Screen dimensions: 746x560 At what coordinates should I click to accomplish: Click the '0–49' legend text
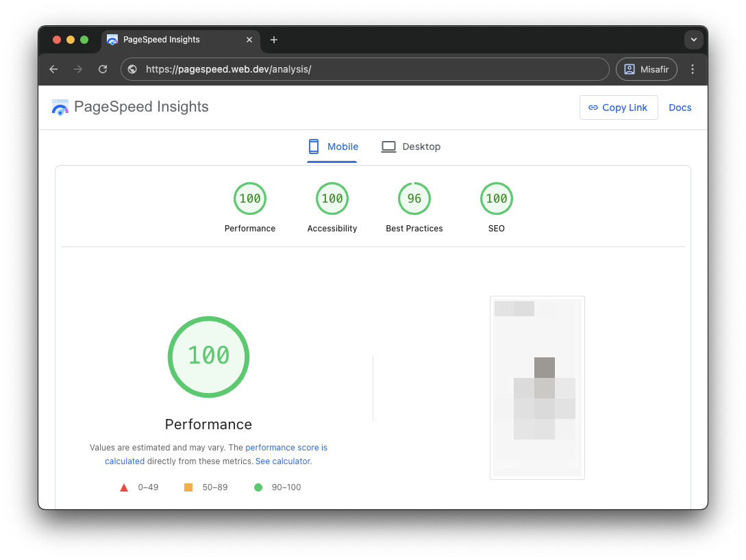point(148,487)
